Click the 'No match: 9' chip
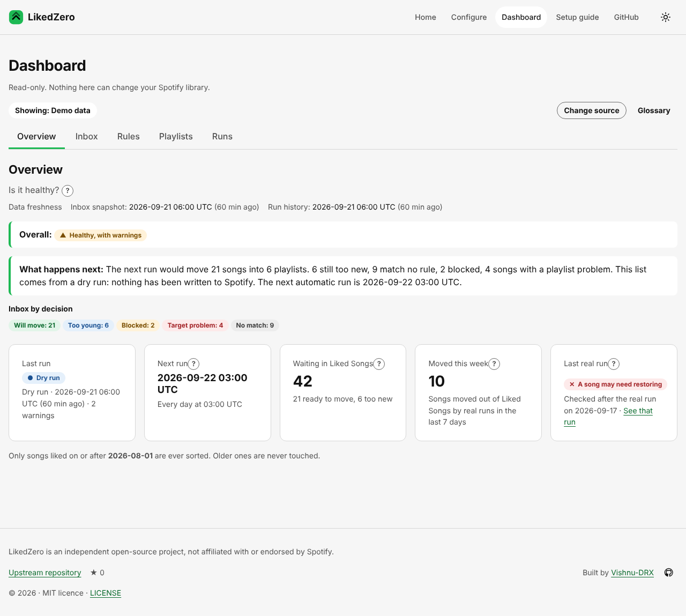Screen dimensions: 686x616 [255, 325]
